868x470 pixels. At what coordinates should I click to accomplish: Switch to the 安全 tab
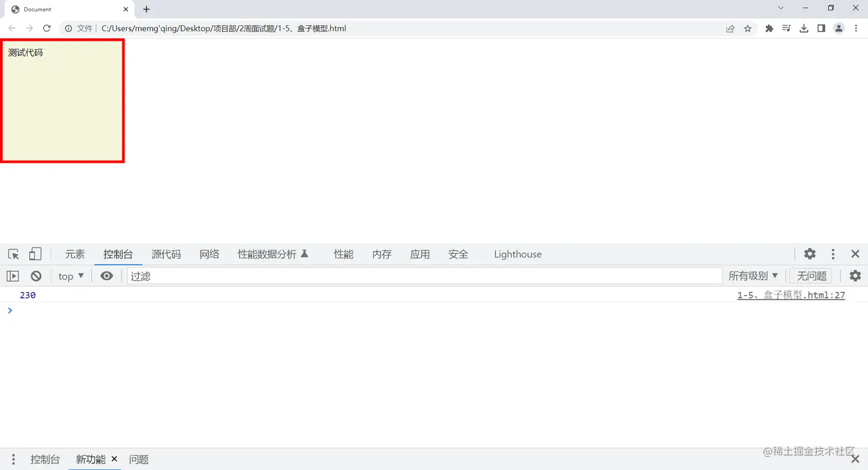(458, 254)
